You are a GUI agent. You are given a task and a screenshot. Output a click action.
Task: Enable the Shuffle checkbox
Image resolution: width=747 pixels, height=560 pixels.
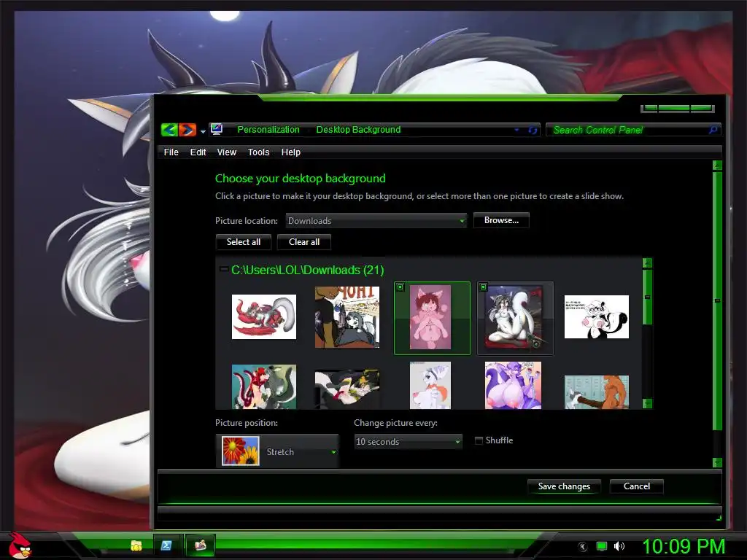(479, 440)
